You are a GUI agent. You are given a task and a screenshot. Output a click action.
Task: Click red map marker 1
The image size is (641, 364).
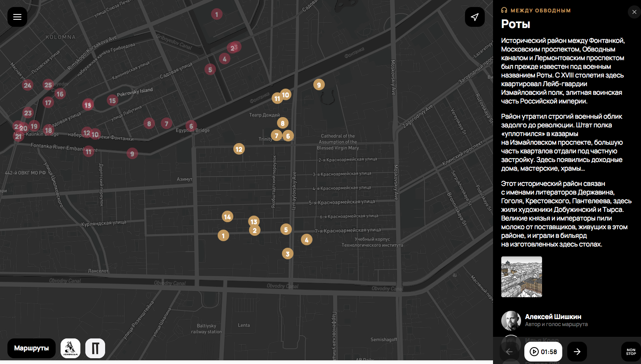tap(217, 14)
